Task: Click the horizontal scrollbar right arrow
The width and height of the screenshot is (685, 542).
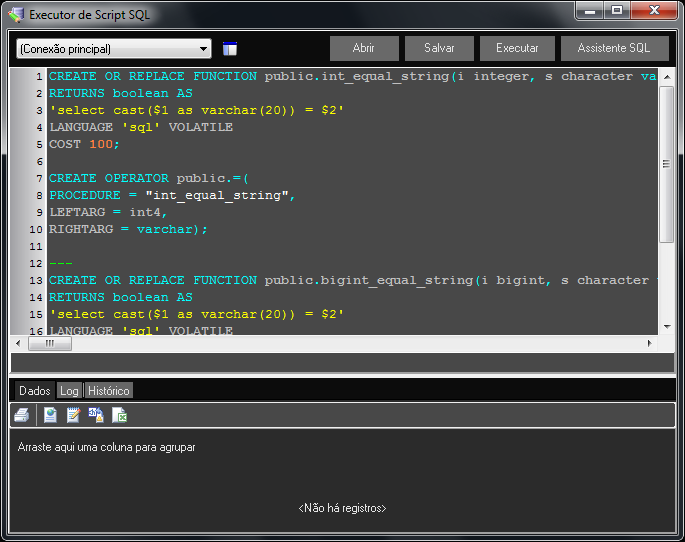Action: pos(650,343)
